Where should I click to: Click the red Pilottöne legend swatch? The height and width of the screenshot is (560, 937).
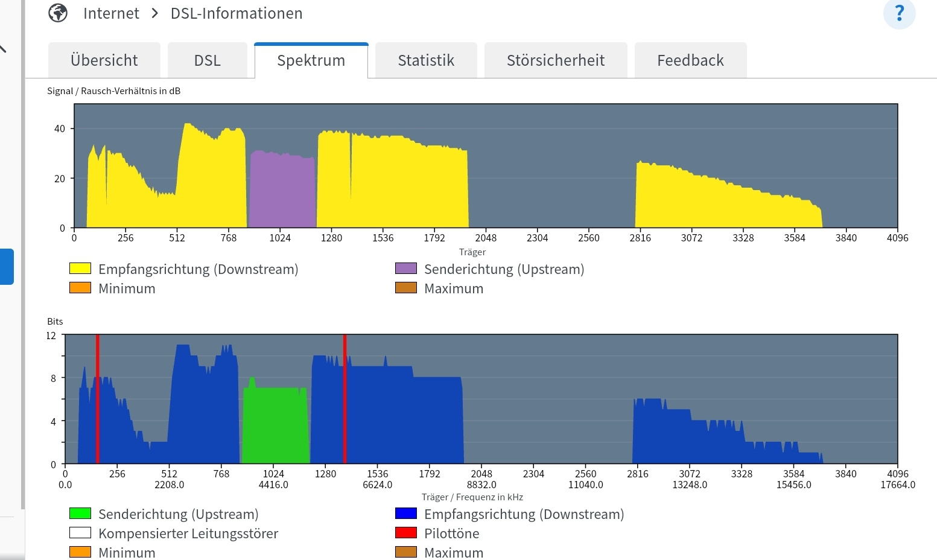click(405, 532)
